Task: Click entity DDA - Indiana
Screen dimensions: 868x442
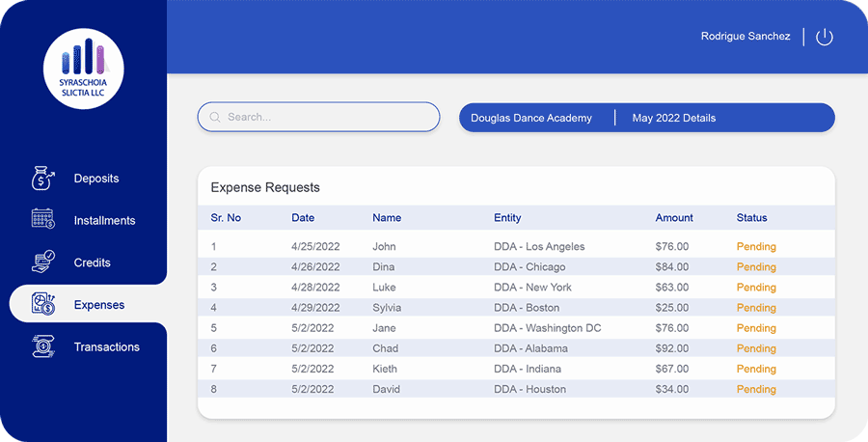Action: click(528, 369)
